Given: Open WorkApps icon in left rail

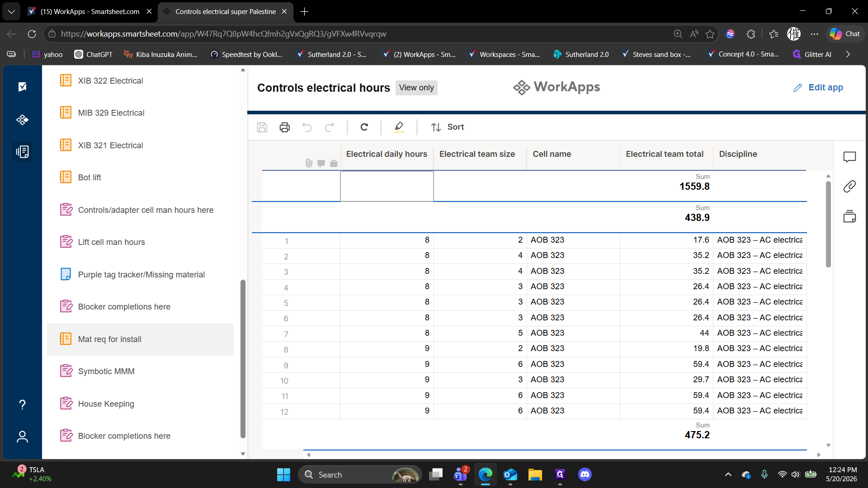Looking at the screenshot, I should [x=22, y=120].
